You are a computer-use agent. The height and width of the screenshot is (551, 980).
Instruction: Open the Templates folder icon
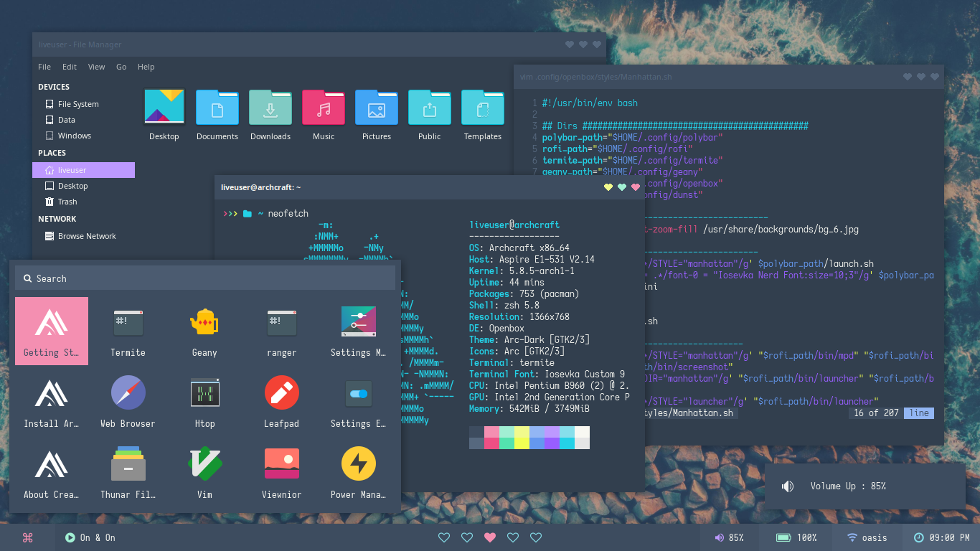pyautogui.click(x=483, y=115)
